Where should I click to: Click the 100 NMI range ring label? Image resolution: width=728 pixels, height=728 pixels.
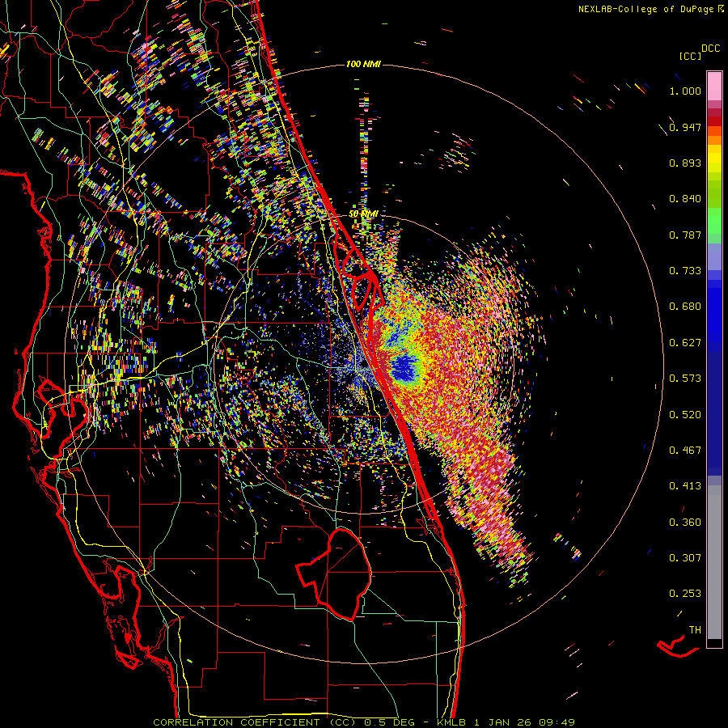pyautogui.click(x=363, y=64)
